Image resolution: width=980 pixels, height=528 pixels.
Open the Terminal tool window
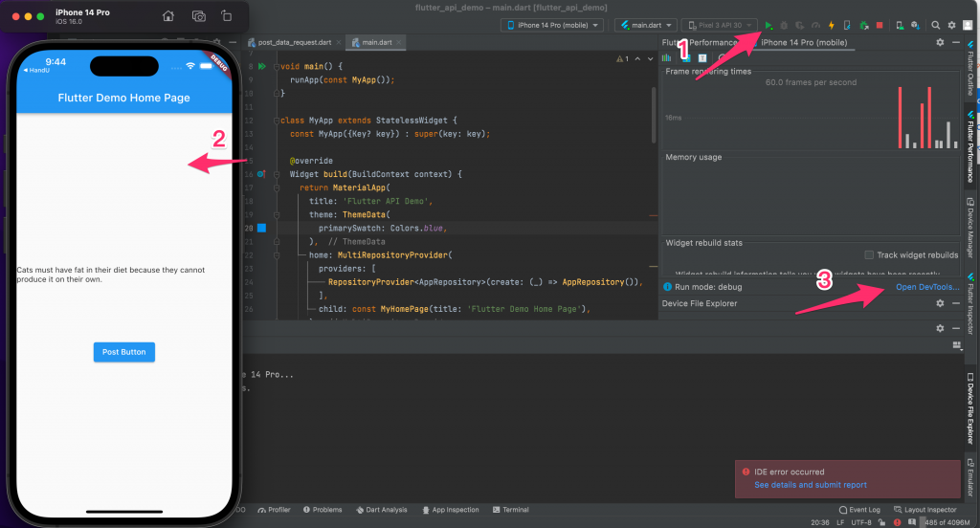coord(511,510)
